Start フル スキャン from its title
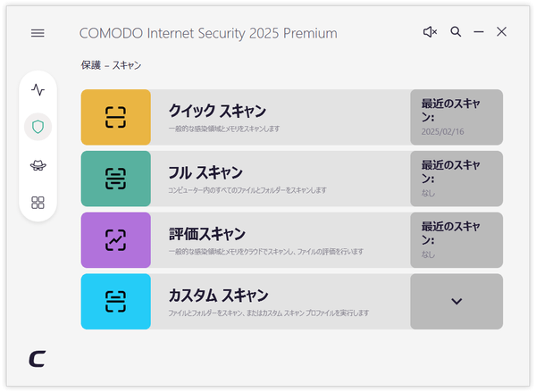 (x=205, y=172)
